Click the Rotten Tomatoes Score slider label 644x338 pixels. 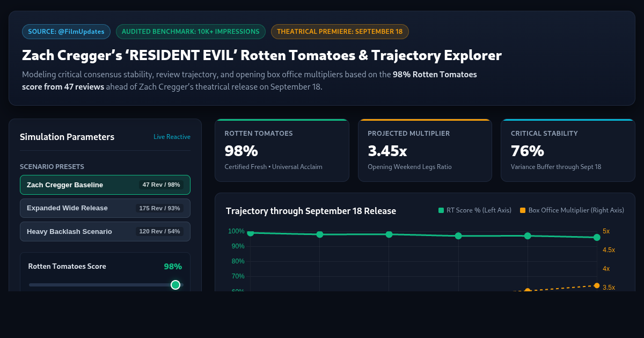click(x=67, y=267)
